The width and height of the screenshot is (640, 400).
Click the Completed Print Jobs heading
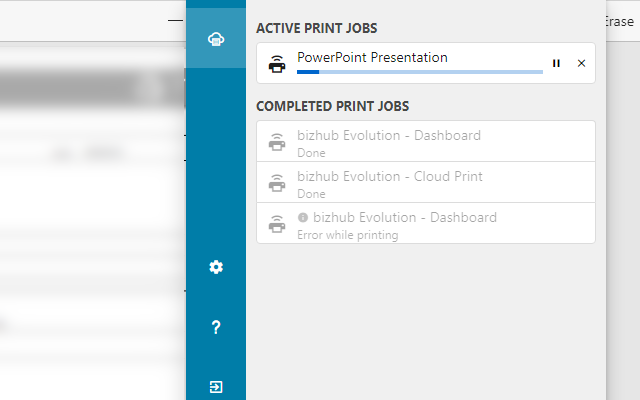click(332, 105)
